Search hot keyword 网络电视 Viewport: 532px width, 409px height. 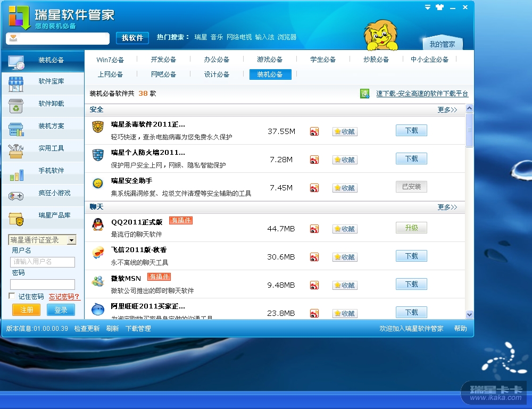pyautogui.click(x=239, y=37)
